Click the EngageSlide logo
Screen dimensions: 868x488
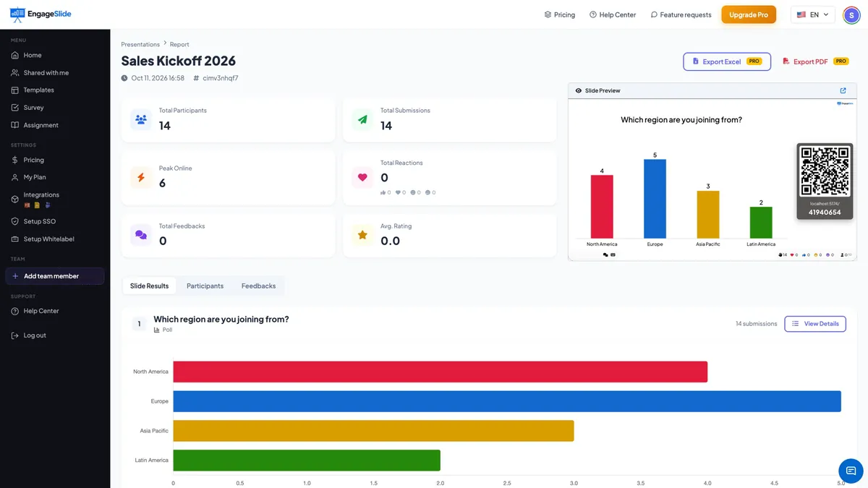41,14
